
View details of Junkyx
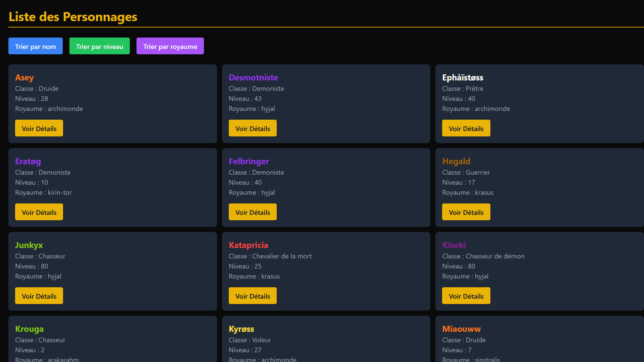[x=39, y=296]
